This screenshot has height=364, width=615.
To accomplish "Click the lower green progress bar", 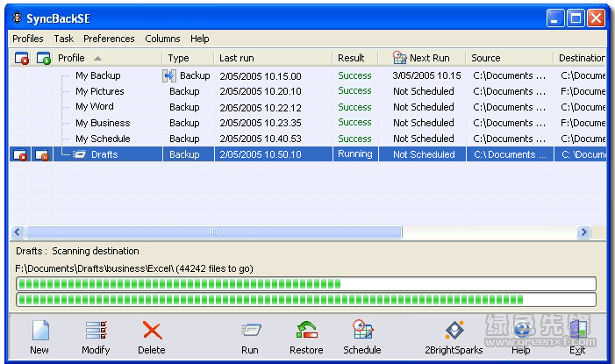I will click(x=306, y=300).
